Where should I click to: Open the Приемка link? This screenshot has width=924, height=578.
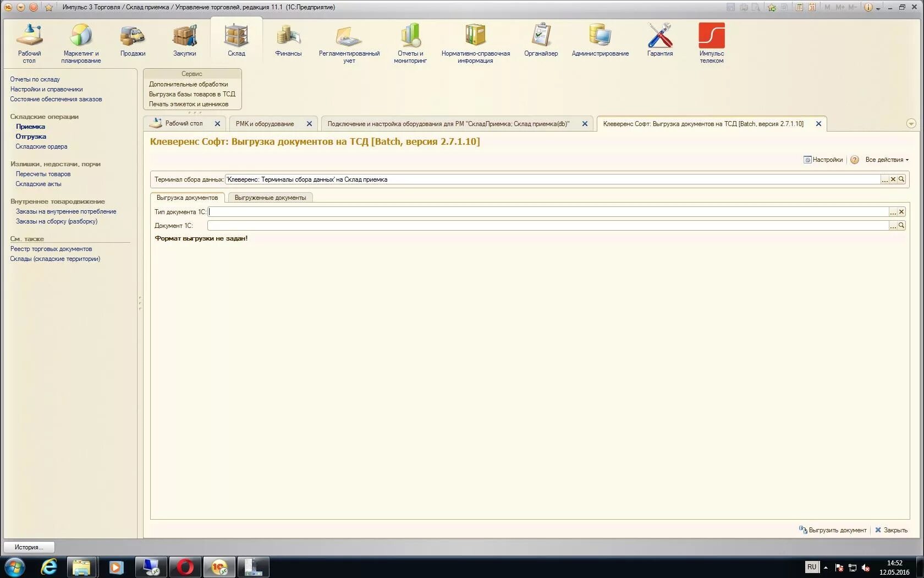pyautogui.click(x=30, y=127)
